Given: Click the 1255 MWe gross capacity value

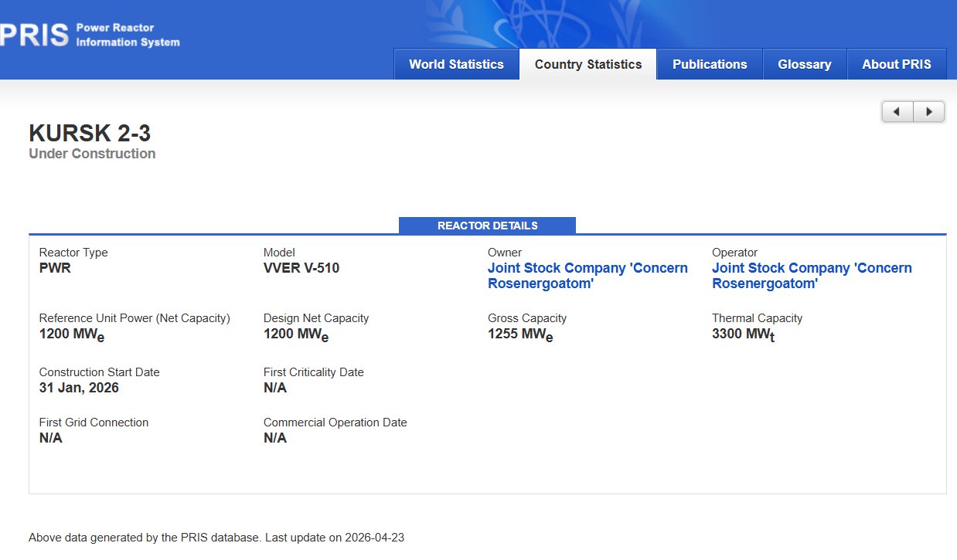Looking at the screenshot, I should [x=519, y=334].
